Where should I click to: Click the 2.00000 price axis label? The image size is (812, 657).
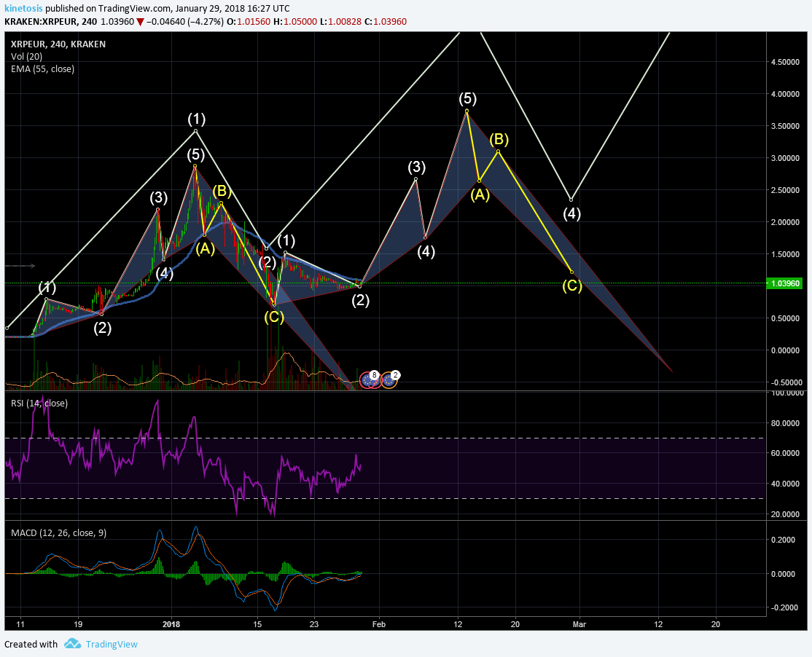click(x=785, y=222)
